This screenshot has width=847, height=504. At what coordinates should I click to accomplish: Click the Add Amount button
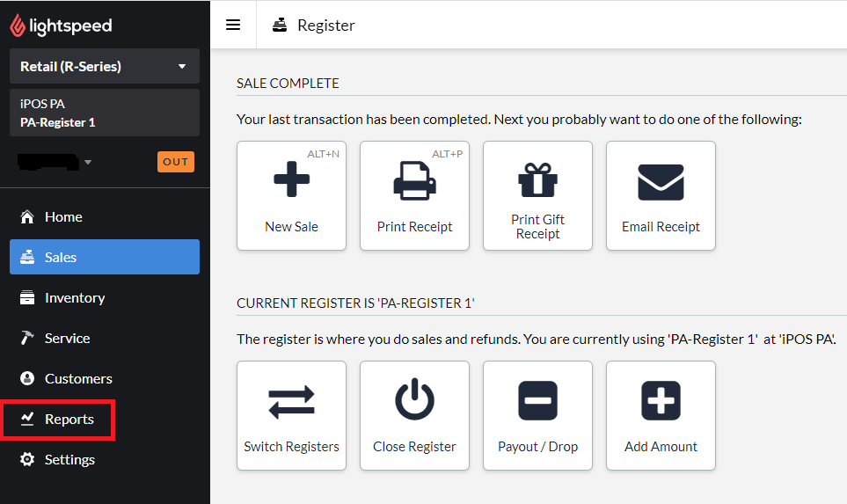pos(661,415)
